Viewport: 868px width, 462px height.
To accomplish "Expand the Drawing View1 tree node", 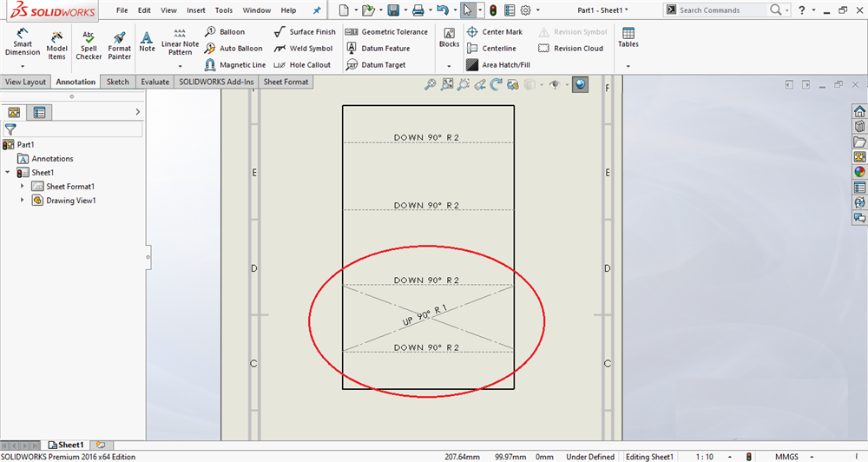I will coord(23,200).
